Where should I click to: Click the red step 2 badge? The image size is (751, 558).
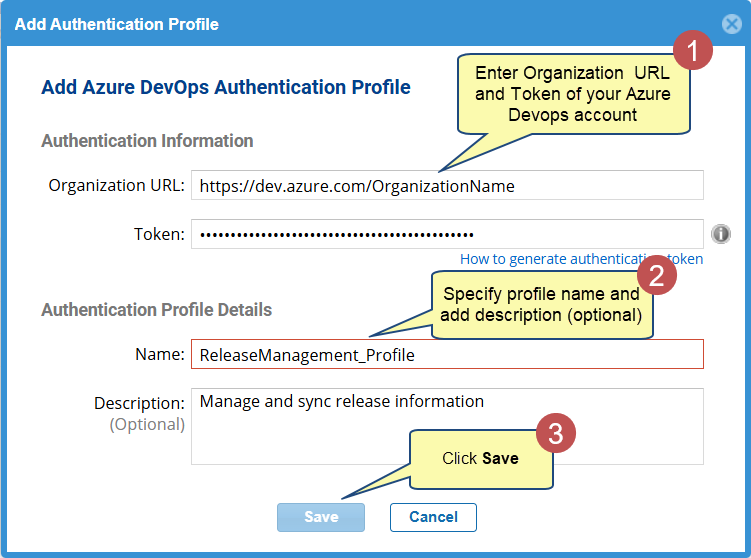pyautogui.click(x=657, y=273)
